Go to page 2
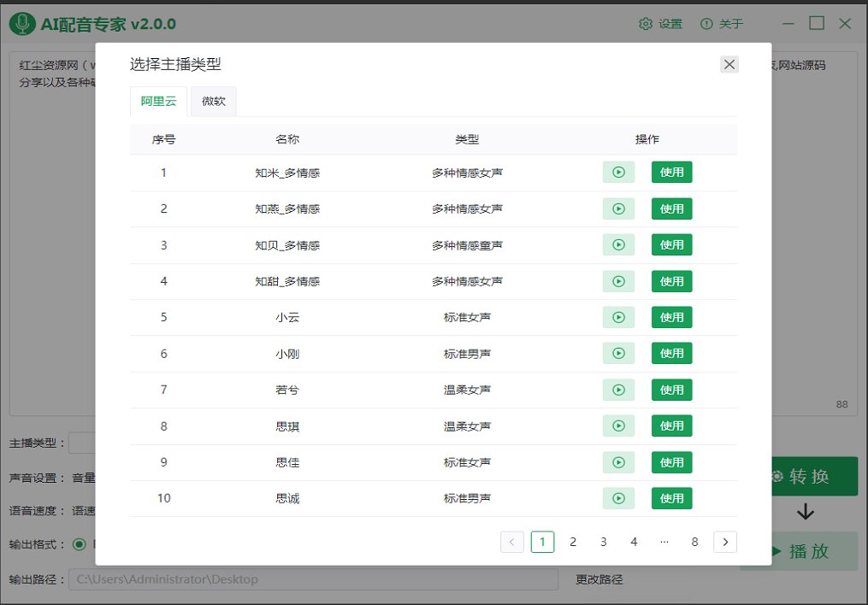The height and width of the screenshot is (605, 868). [573, 542]
